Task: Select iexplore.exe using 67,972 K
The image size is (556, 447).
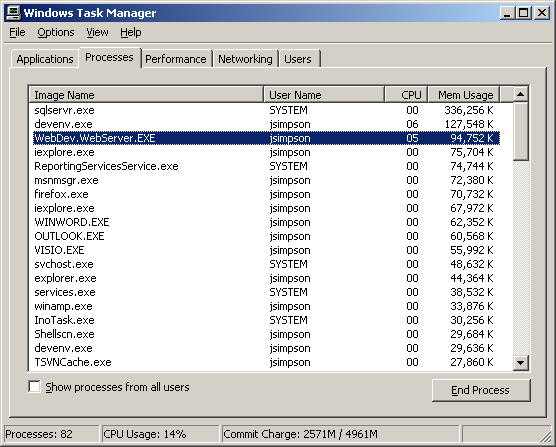Action: (266, 208)
